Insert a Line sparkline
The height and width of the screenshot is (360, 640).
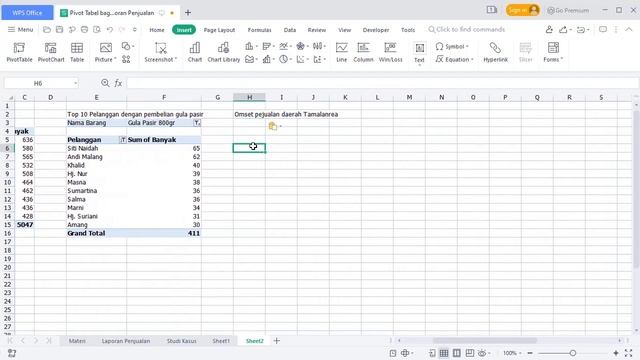[x=342, y=52]
